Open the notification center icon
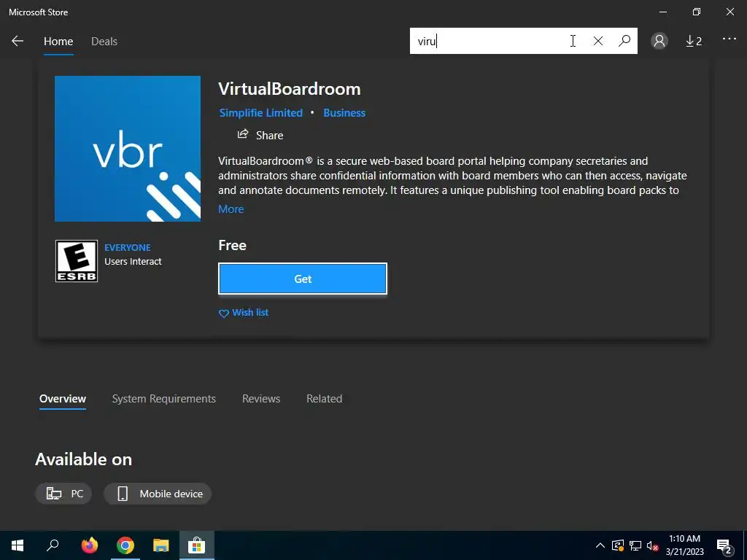The image size is (747, 560). click(x=724, y=546)
